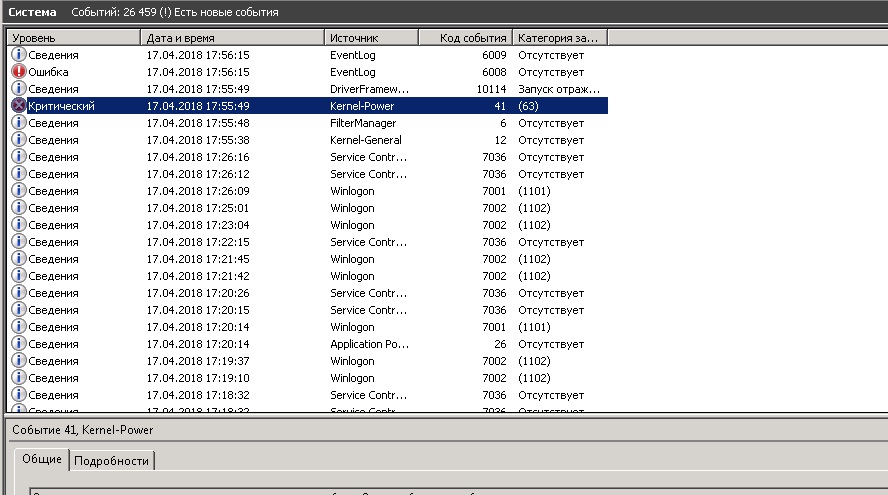
Task: Click DriverFramew… source cell
Action: pos(369,89)
